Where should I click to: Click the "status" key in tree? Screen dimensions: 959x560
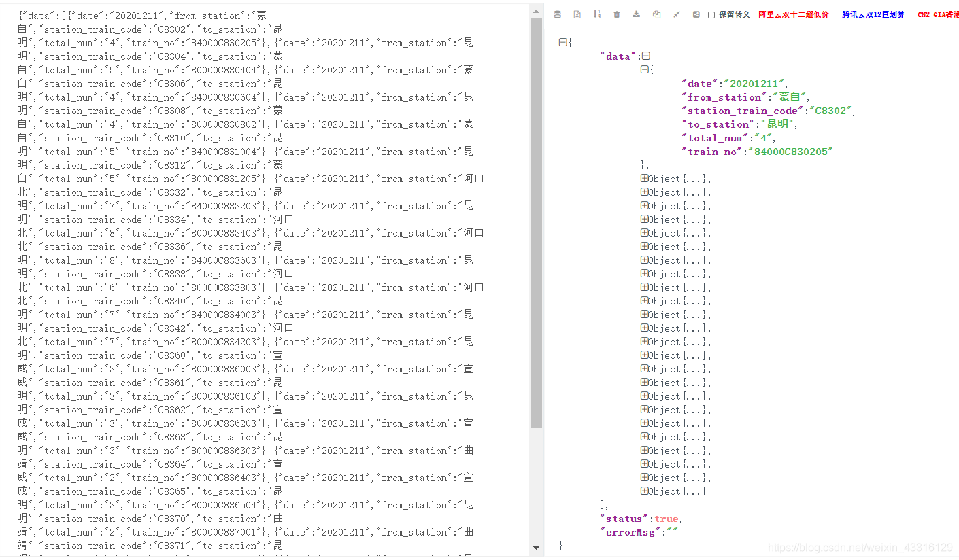pos(624,519)
